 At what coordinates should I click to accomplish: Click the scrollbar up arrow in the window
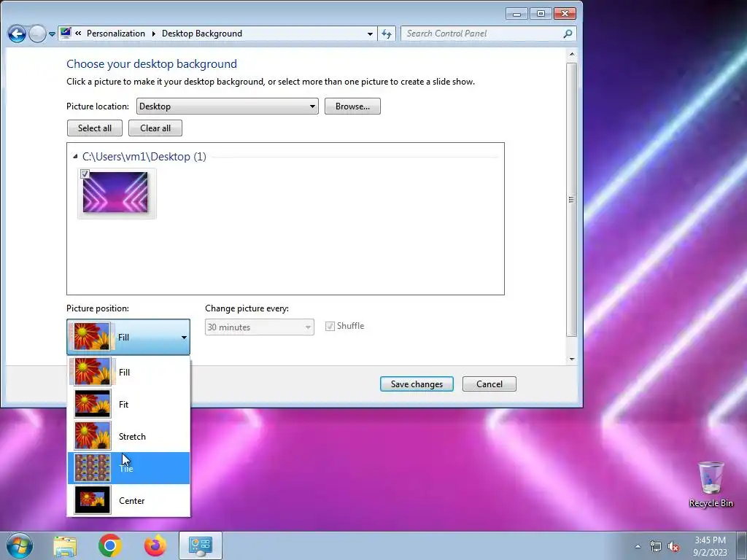(x=572, y=54)
